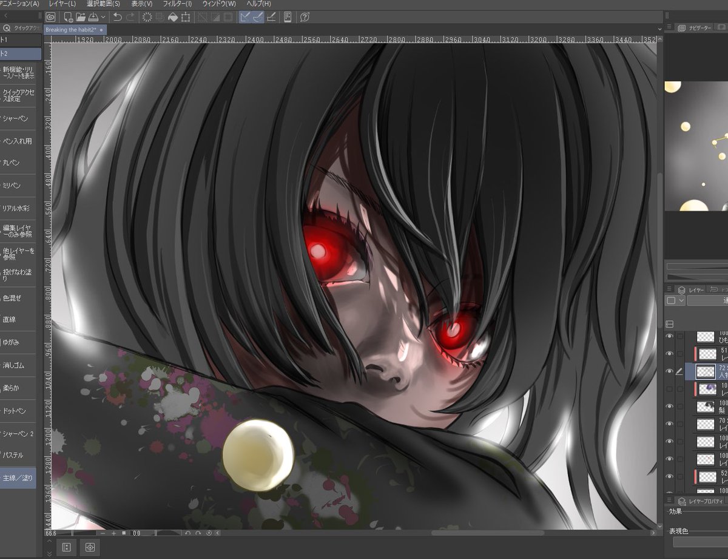Create a new canvas from toolbar
The height and width of the screenshot is (560, 728).
click(x=69, y=17)
